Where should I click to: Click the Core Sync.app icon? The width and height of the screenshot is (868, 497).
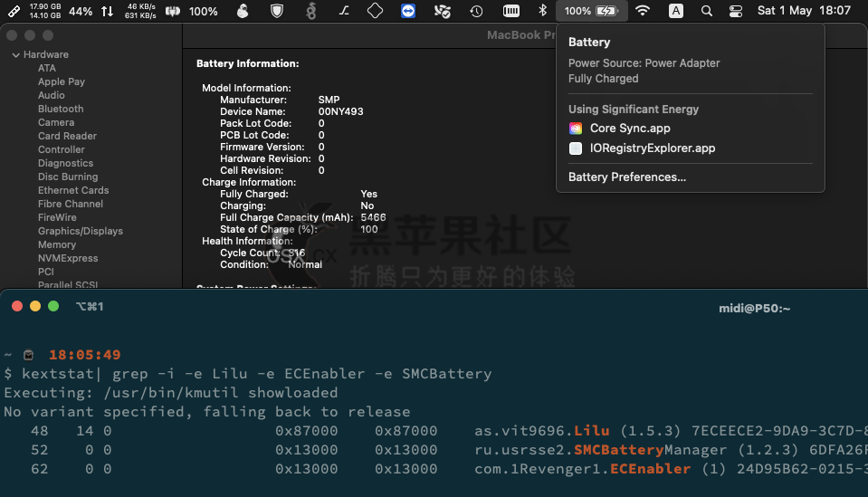pos(576,129)
